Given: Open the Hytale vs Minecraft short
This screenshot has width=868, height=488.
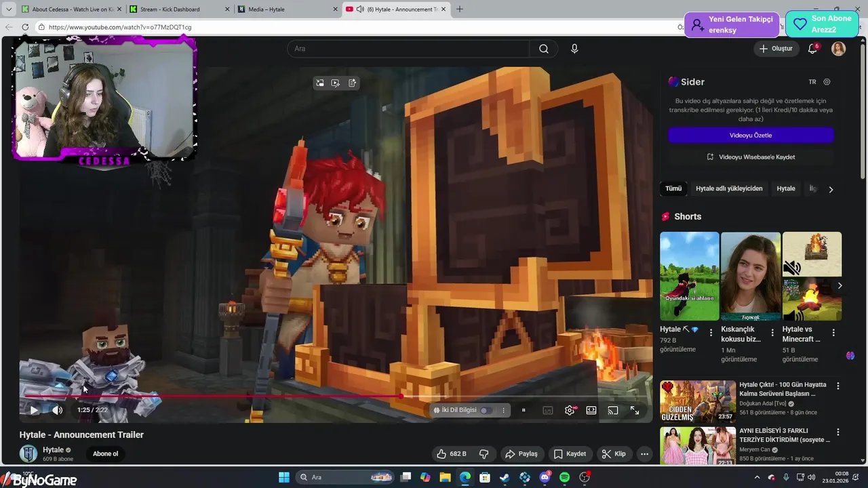Looking at the screenshot, I should tap(812, 277).
